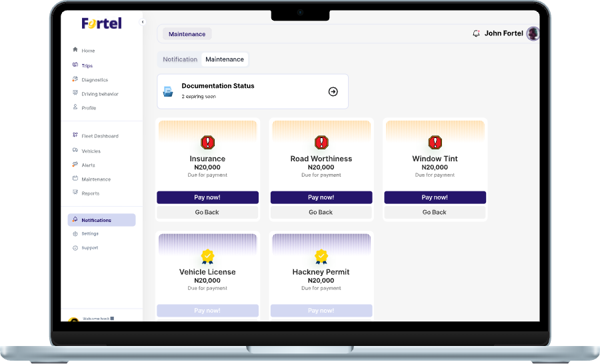The height and width of the screenshot is (364, 600).
Task: Click the Fortel logo
Action: tap(101, 23)
